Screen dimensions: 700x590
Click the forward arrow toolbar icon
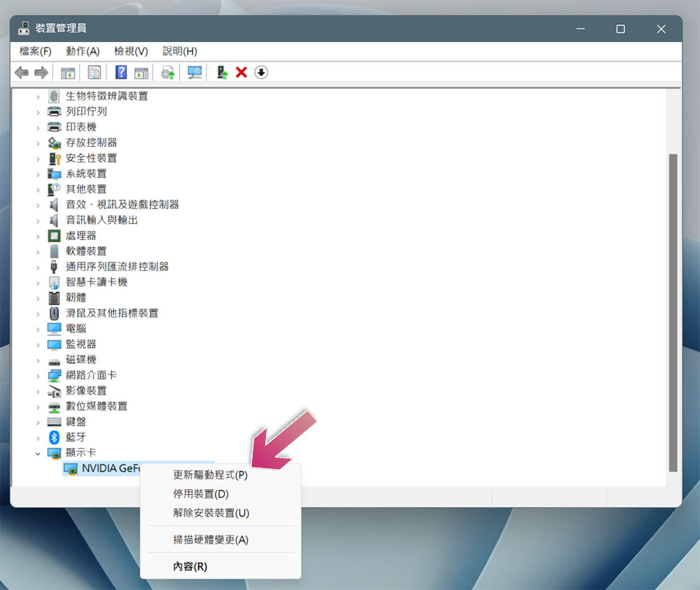tap(41, 72)
